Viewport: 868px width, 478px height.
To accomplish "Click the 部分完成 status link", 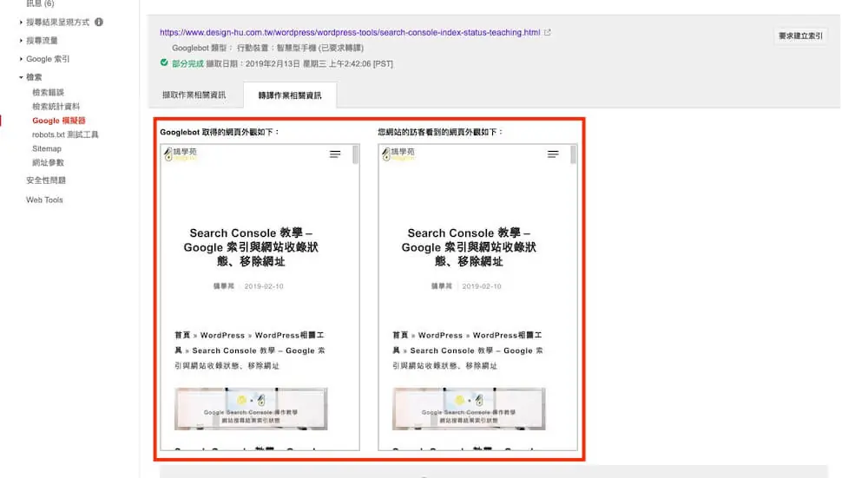I will click(187, 63).
